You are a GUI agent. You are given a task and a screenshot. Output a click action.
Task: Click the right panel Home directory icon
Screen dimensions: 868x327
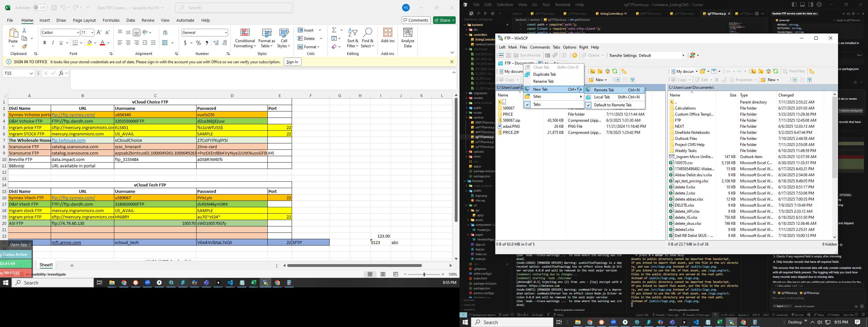point(768,71)
